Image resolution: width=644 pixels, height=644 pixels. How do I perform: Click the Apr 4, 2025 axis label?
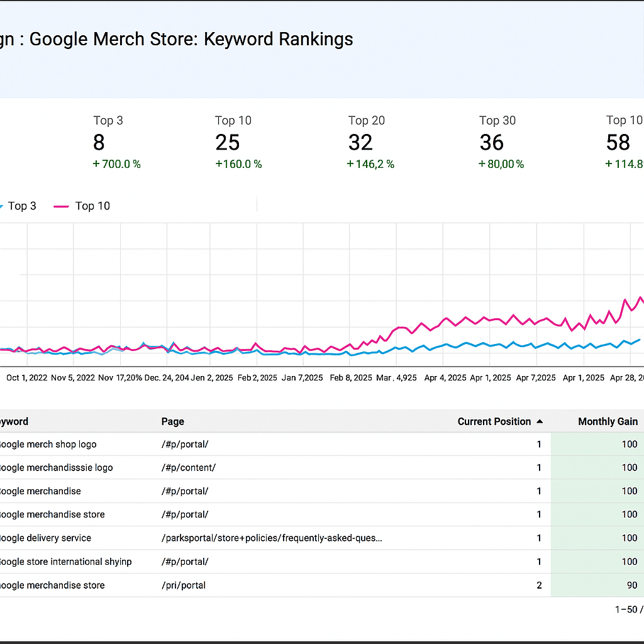coord(445,377)
